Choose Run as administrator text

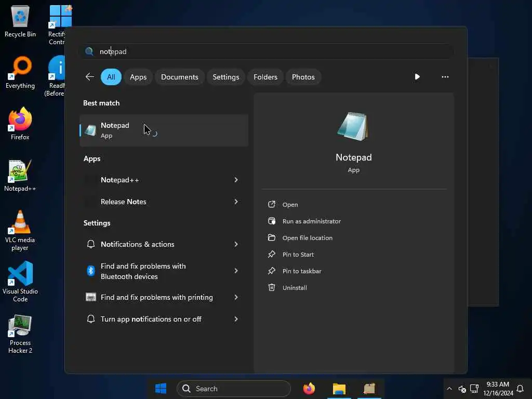click(312, 221)
